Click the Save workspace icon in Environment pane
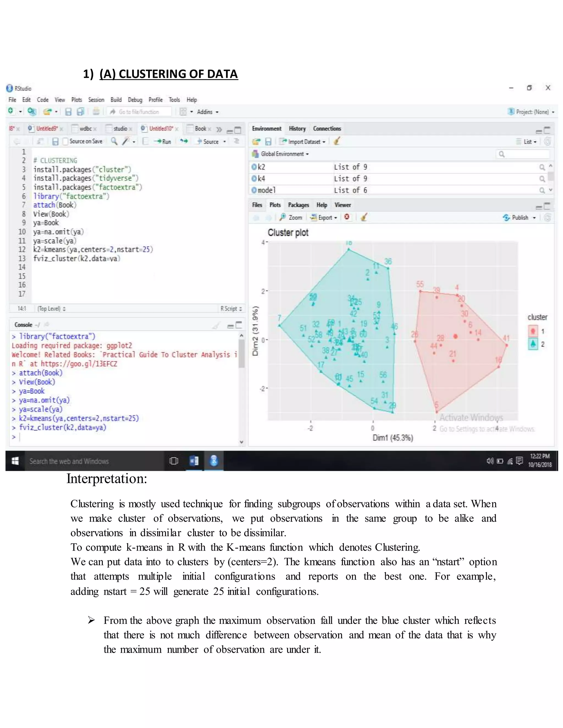The height and width of the screenshot is (728, 563). click(x=268, y=142)
